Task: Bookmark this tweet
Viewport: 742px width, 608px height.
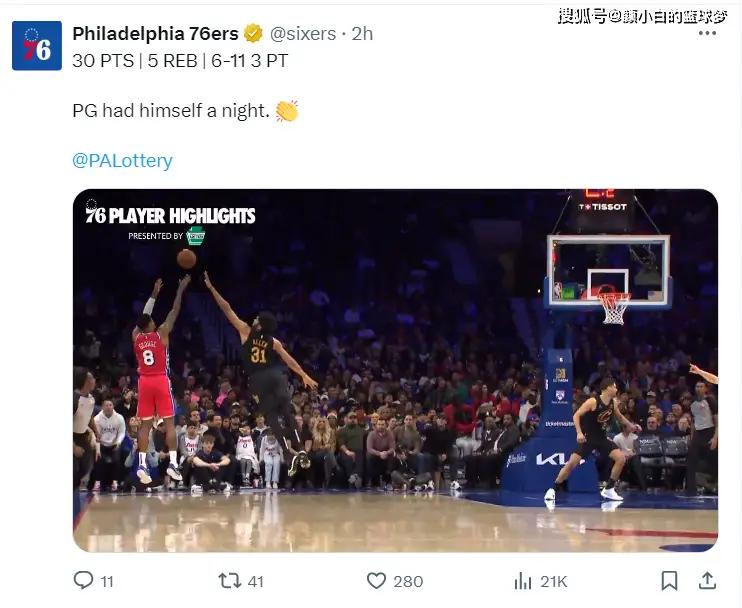Action: [669, 581]
